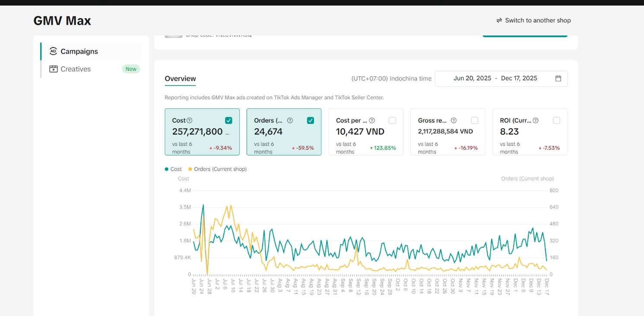The height and width of the screenshot is (316, 644).
Task: Toggle the teal Cost legend item
Action: 173,169
